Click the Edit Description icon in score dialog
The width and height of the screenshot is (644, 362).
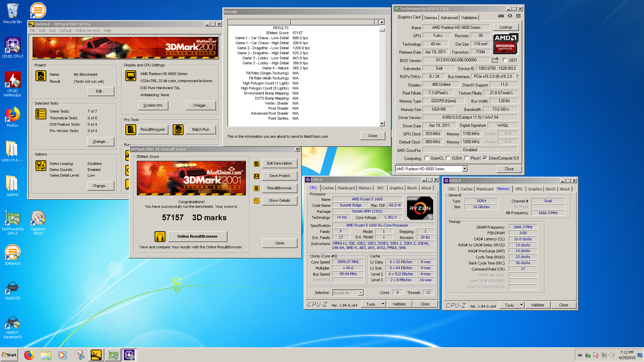tap(257, 164)
